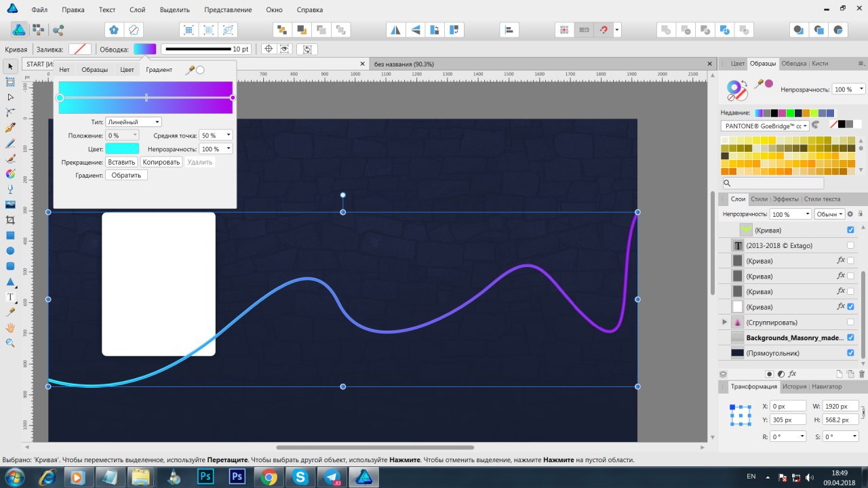
Task: Open the Слой menu
Action: [137, 10]
